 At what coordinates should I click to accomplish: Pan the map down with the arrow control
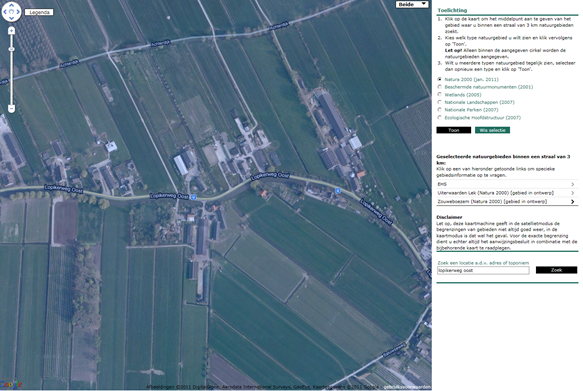pyautogui.click(x=11, y=18)
